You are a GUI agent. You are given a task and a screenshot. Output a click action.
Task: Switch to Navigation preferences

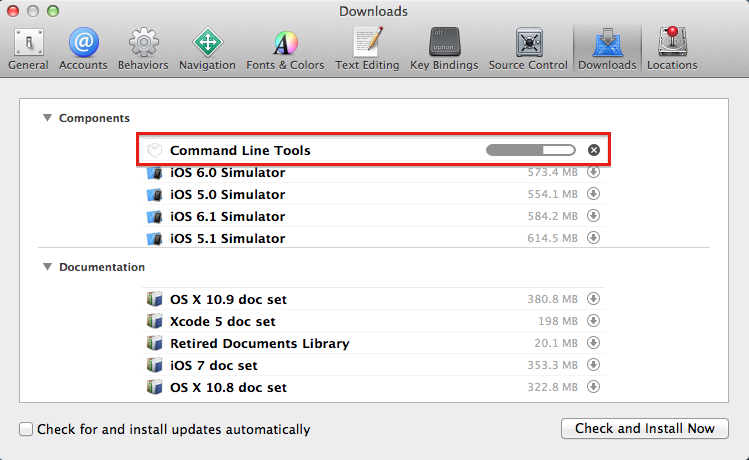click(x=207, y=50)
